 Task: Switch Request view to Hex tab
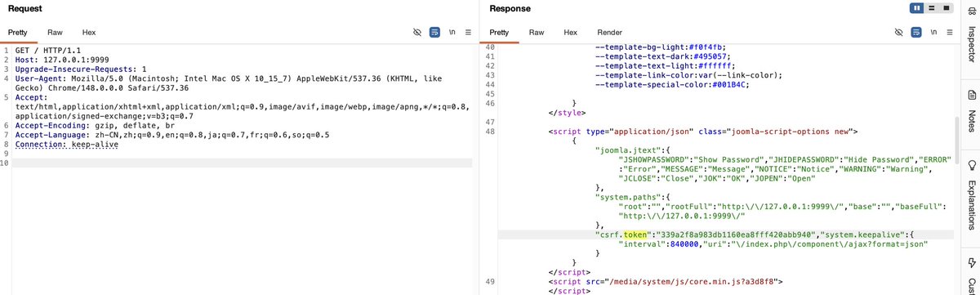click(89, 32)
